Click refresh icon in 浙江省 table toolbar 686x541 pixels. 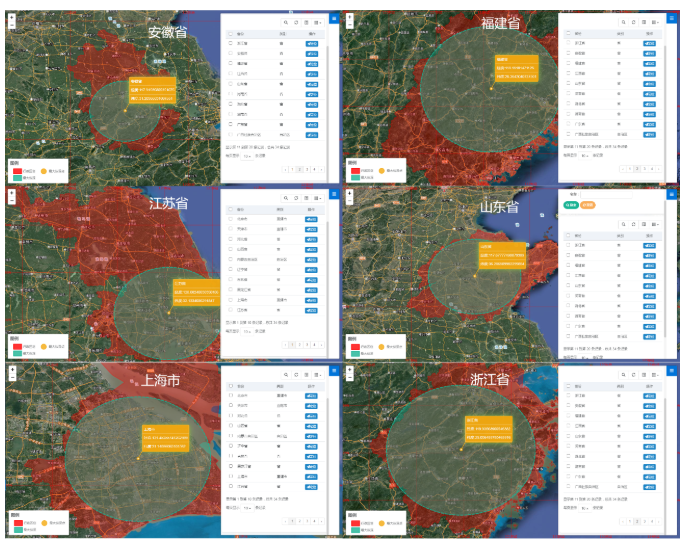(x=634, y=375)
